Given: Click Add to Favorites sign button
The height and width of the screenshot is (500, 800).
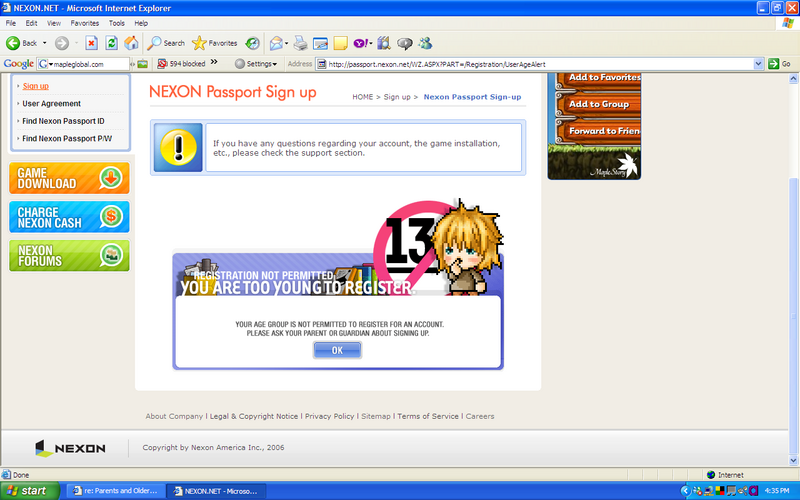Looking at the screenshot, I should point(600,79).
